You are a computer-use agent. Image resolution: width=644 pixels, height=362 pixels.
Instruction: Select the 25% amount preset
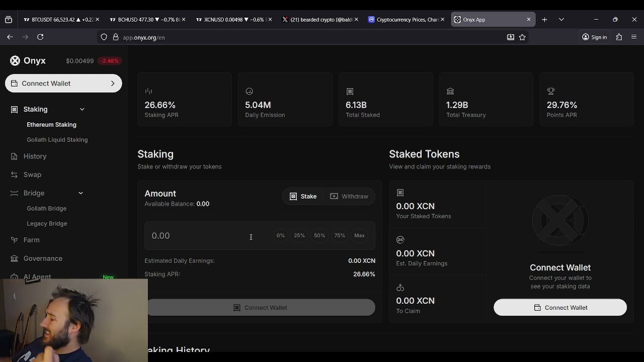point(299,235)
